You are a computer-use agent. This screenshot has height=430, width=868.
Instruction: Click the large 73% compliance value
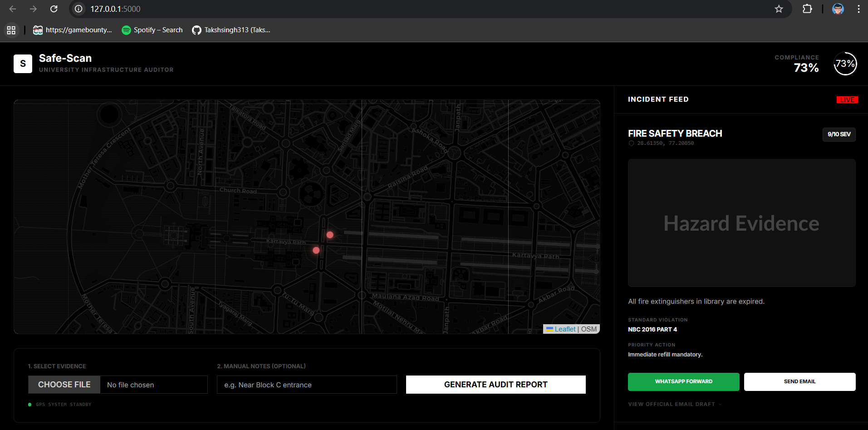click(x=806, y=68)
